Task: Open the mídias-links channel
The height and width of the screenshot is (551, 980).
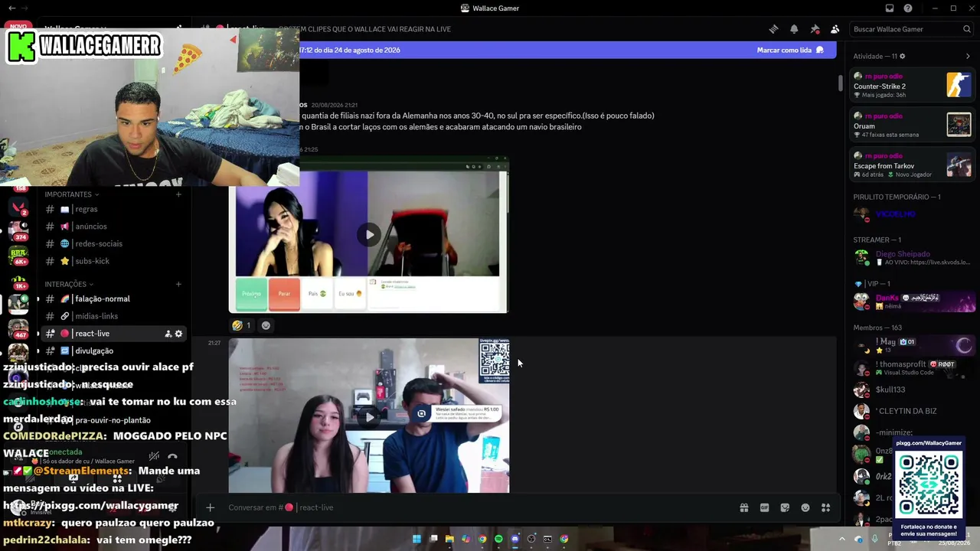Action: (x=113, y=316)
